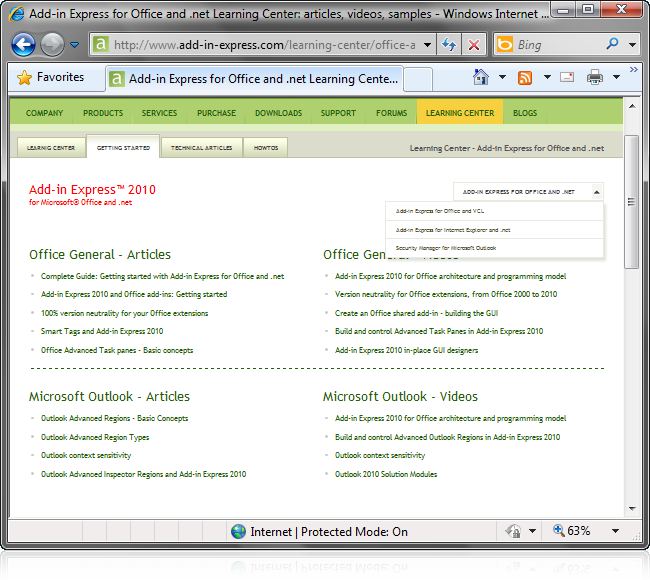The height and width of the screenshot is (580, 650).
Task: Open Build and control Advanced Outlook Regions video
Action: (448, 437)
